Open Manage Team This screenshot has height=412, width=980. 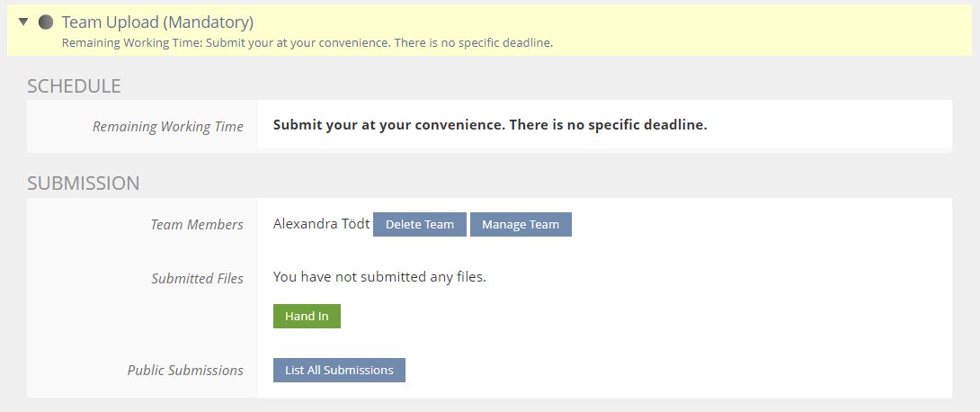[521, 225]
